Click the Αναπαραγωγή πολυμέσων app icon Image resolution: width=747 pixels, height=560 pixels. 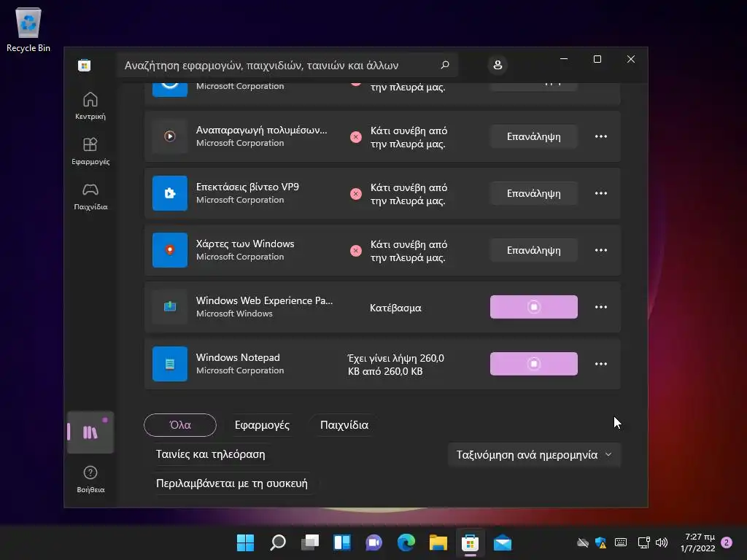point(169,136)
